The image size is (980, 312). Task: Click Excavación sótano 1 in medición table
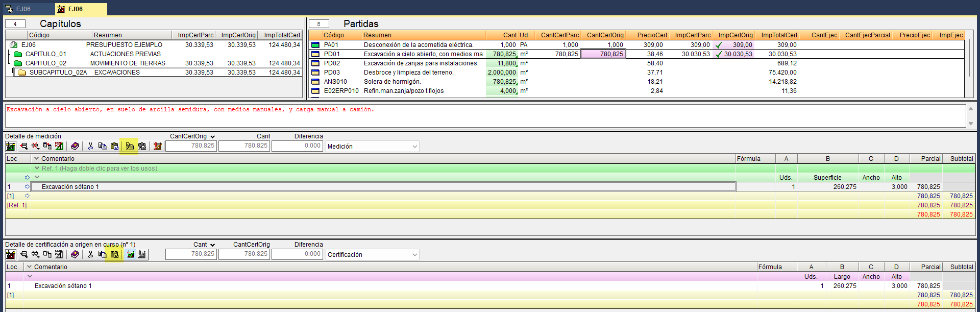click(x=70, y=187)
